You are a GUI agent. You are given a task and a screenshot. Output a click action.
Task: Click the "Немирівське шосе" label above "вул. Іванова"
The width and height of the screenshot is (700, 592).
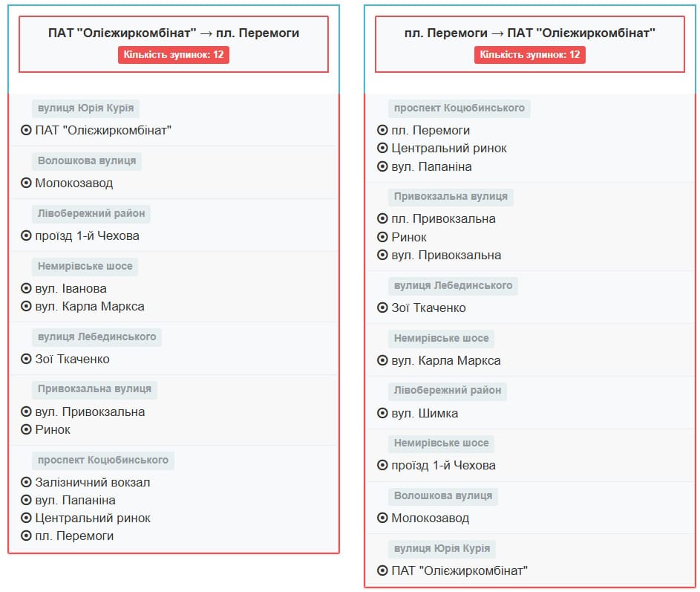[x=85, y=266]
